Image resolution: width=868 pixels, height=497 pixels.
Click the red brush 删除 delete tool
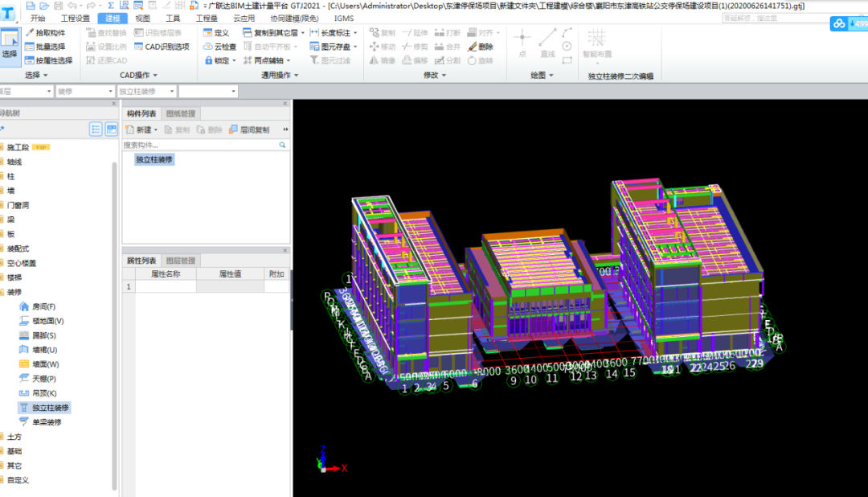pos(481,47)
